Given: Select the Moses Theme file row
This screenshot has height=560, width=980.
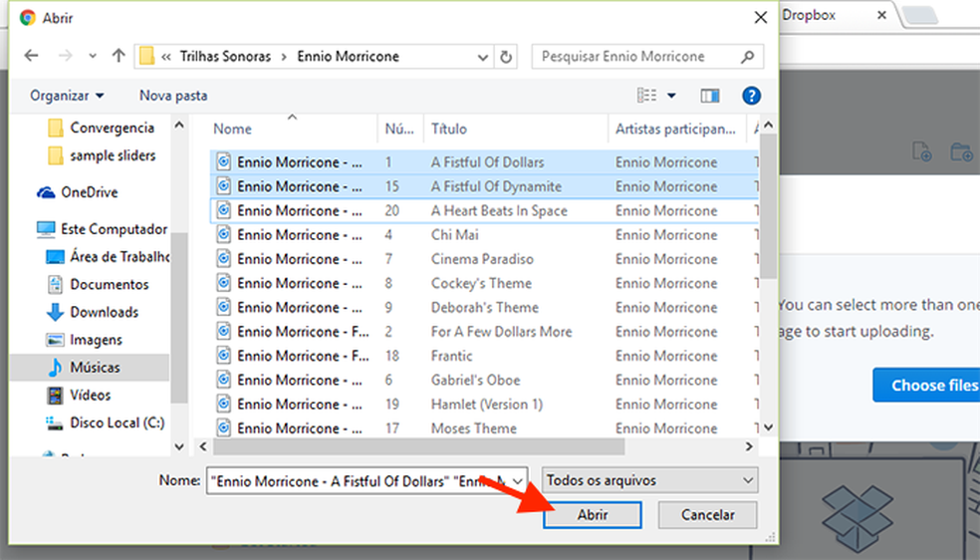Looking at the screenshot, I should coord(484,428).
